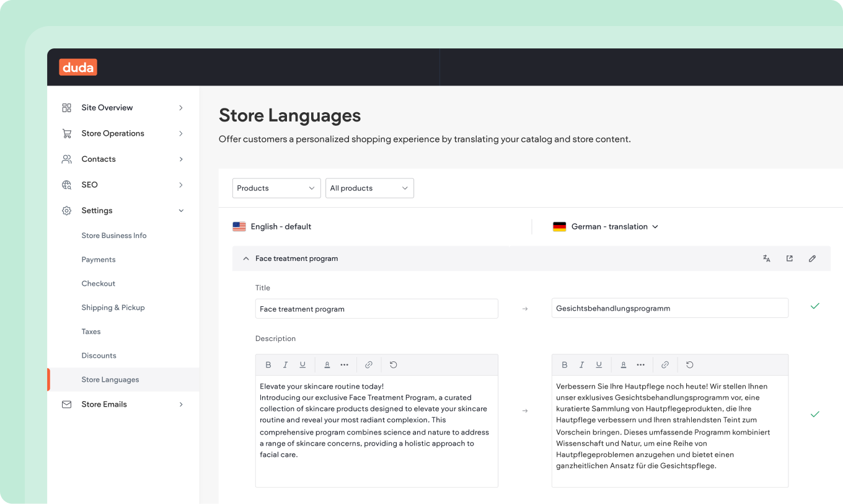Click the underline icon in the English editor
Viewport: 843px width, 504px height.
302,365
